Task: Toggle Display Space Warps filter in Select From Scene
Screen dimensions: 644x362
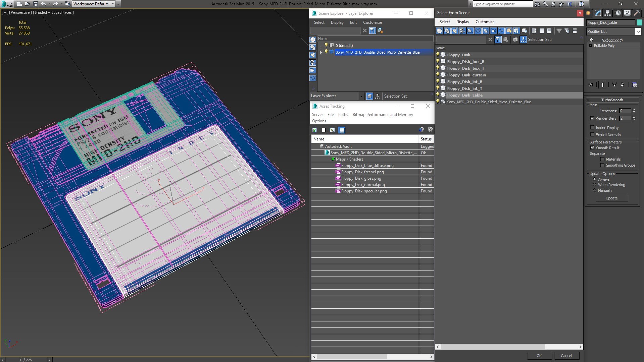Action: [x=478, y=31]
